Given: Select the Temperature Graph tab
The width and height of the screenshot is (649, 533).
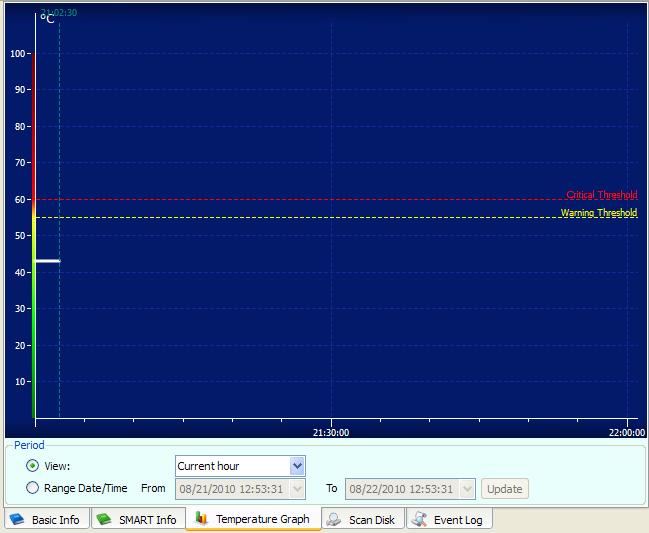Looking at the screenshot, I should 253,519.
